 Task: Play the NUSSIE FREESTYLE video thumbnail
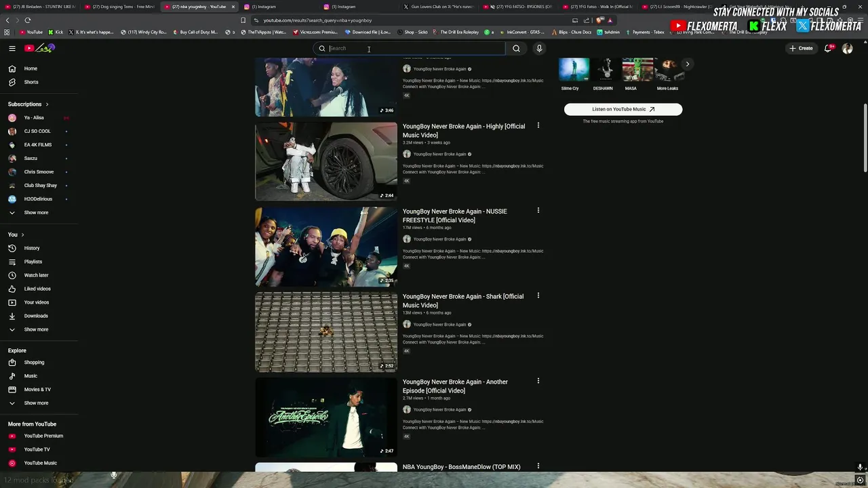pyautogui.click(x=326, y=247)
